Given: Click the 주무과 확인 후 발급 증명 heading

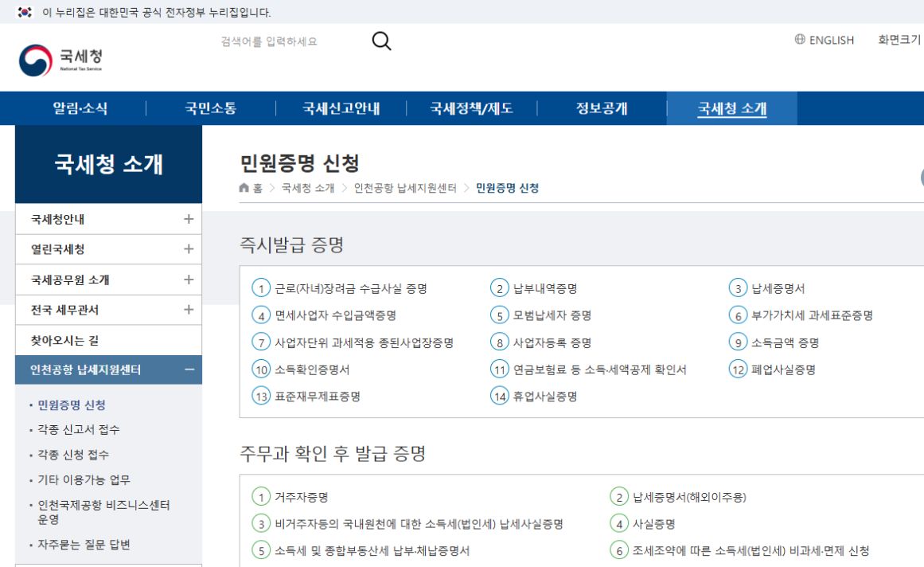Looking at the screenshot, I should [x=333, y=453].
